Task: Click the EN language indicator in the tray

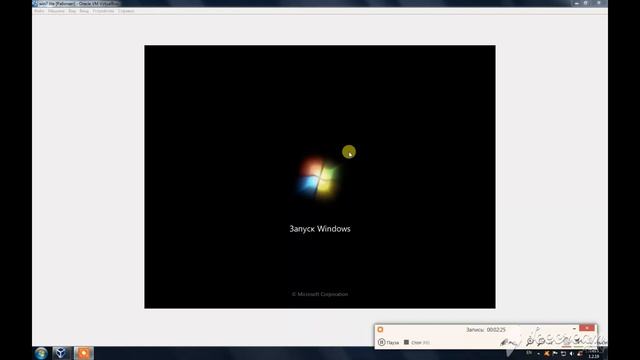Action: pos(529,353)
